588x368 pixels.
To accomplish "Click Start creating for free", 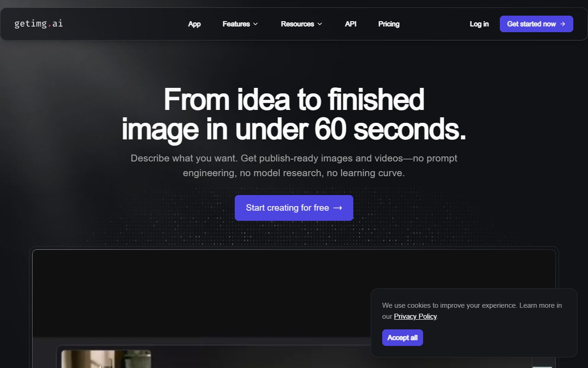I will pos(294,208).
